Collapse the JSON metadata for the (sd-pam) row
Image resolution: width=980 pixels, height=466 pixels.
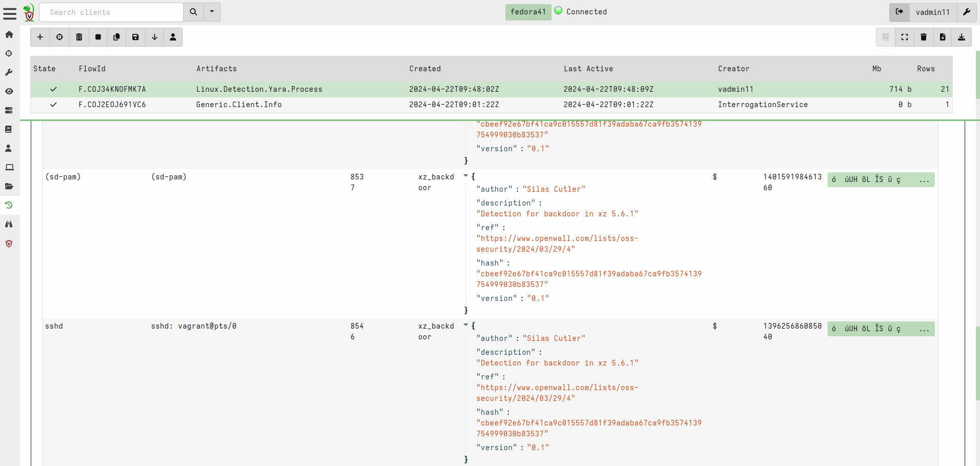pos(466,176)
